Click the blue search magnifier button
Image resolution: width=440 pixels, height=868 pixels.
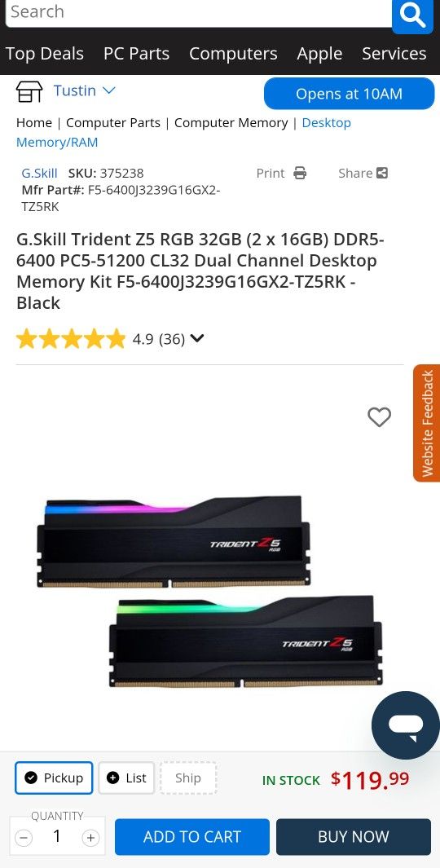(x=412, y=15)
